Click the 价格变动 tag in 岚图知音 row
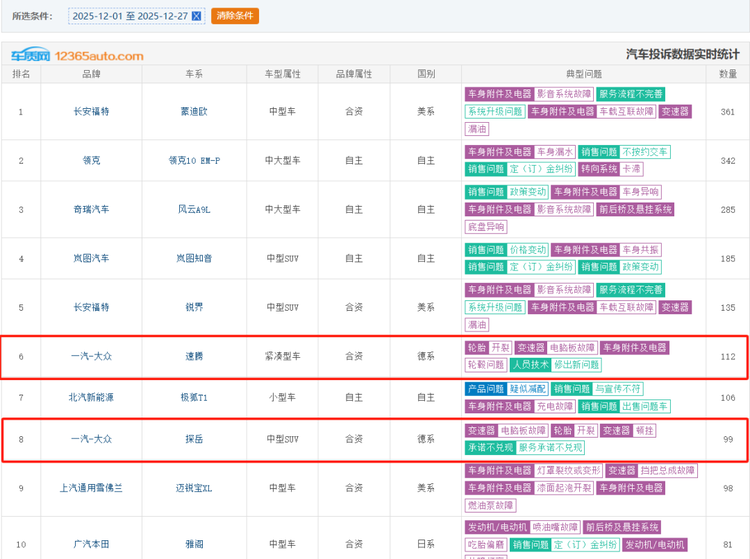This screenshot has height=559, width=750. [528, 250]
